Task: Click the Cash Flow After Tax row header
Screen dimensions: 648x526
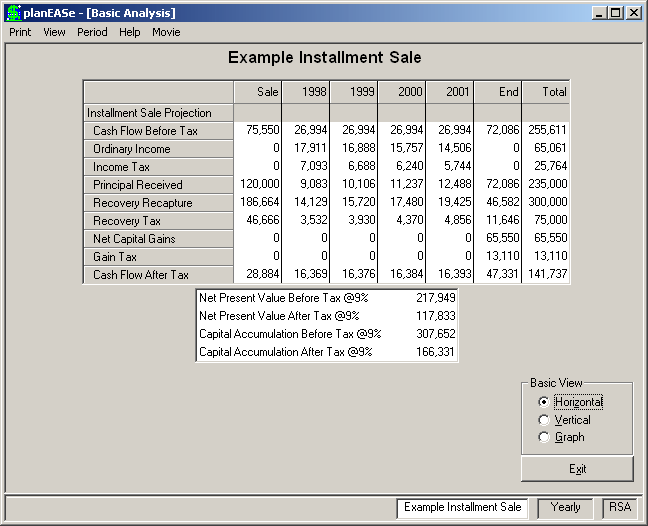Action: tap(159, 275)
